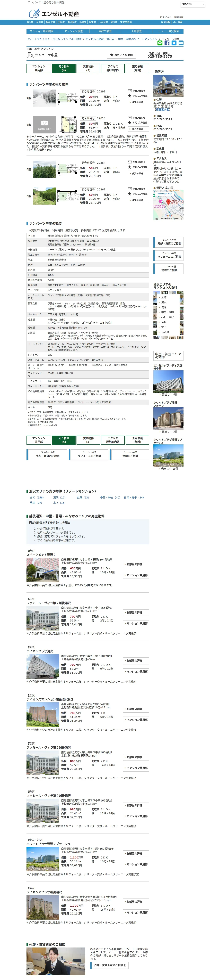Open エンゼルグランディア越後中里 building photo
210x980 pixels.
[168, 381]
